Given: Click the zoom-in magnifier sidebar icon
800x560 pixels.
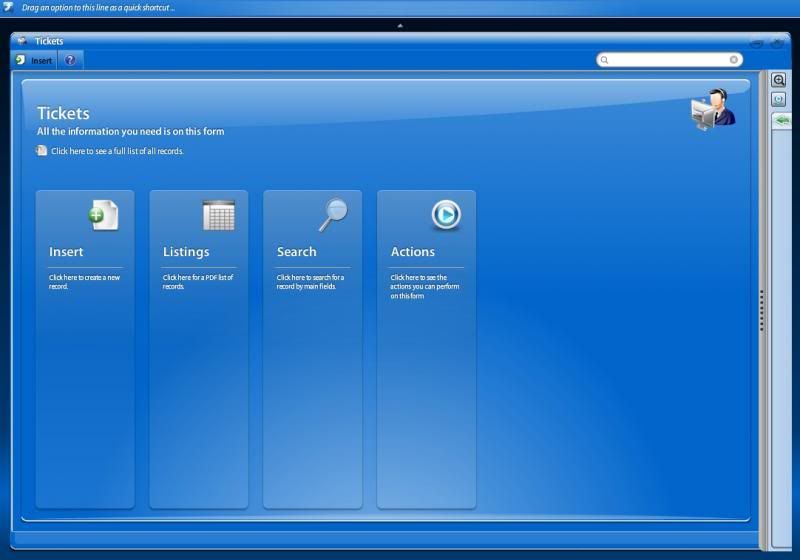Looking at the screenshot, I should 779,80.
